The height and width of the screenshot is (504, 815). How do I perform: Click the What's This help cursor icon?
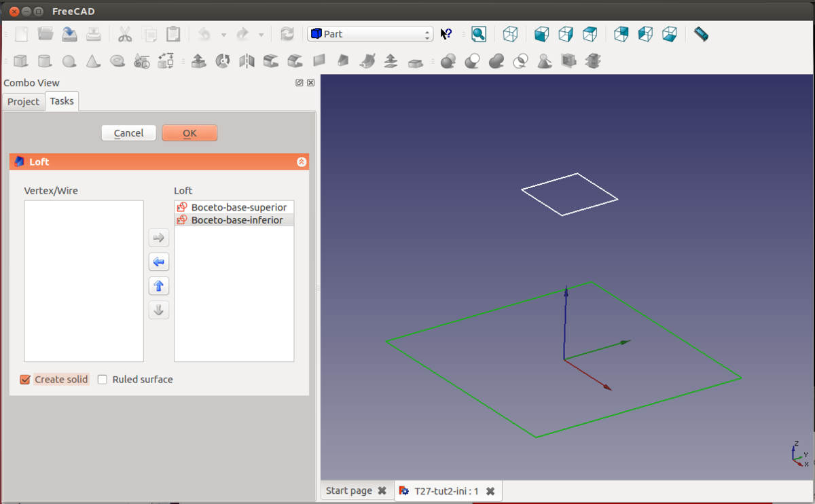coord(446,34)
